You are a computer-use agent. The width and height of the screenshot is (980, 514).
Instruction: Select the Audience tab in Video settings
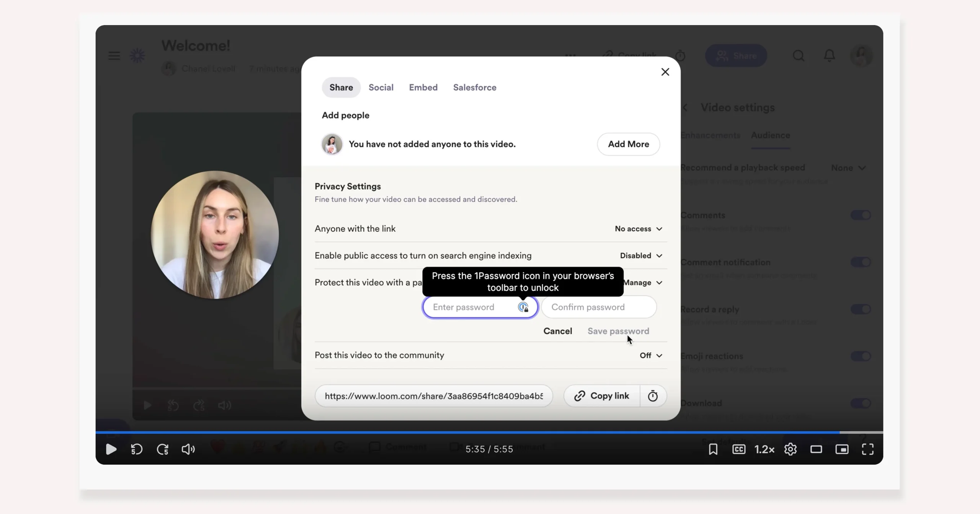[x=770, y=135]
